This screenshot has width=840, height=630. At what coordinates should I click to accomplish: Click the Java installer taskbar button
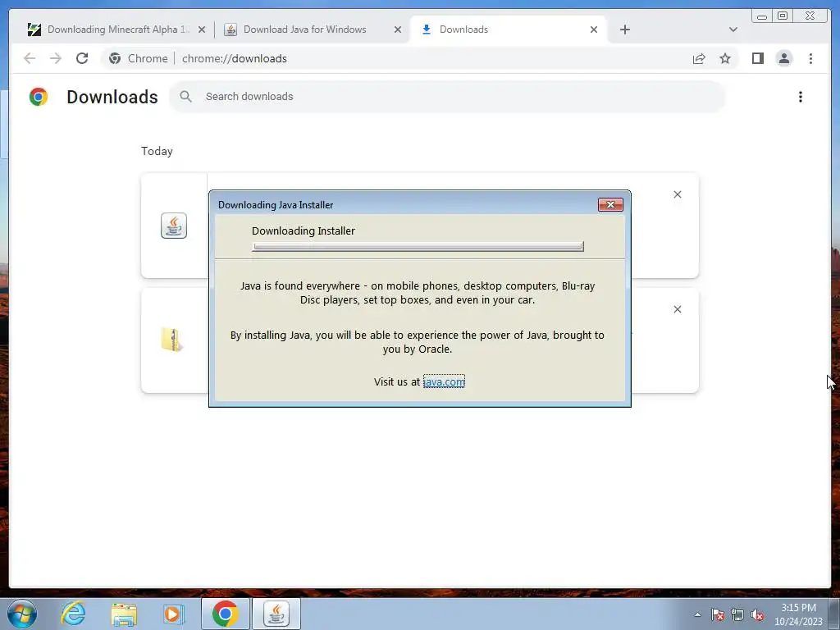click(x=276, y=614)
